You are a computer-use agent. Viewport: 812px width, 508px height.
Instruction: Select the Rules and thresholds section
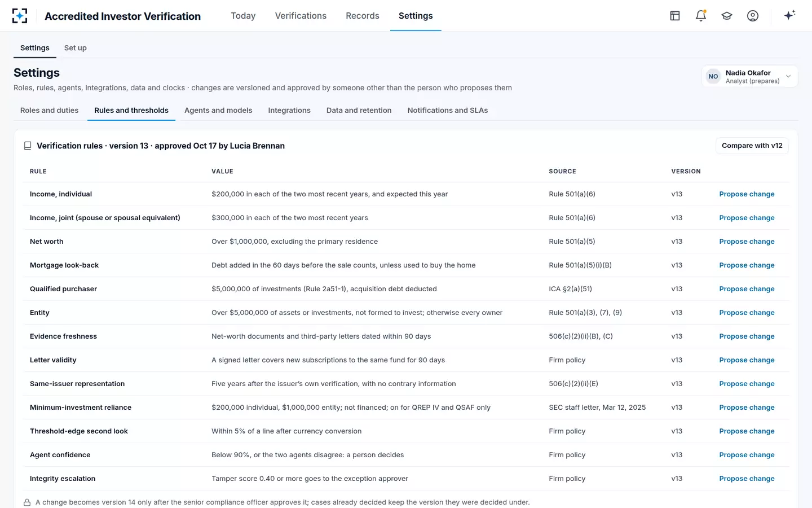tap(131, 111)
